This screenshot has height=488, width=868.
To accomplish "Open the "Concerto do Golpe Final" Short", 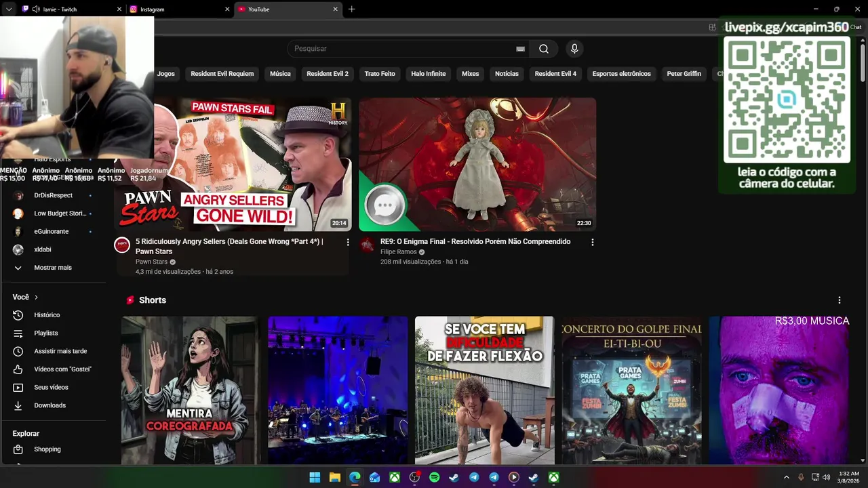I will click(631, 390).
